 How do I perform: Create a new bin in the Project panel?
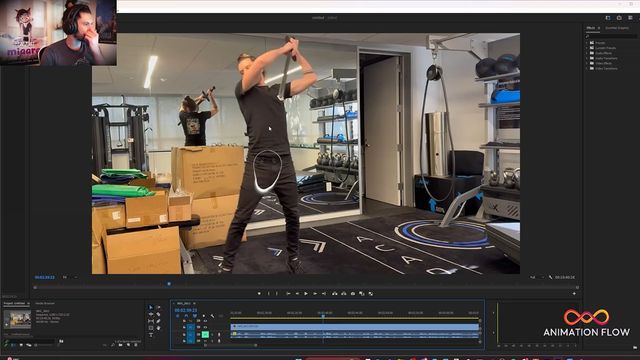[x=120, y=345]
